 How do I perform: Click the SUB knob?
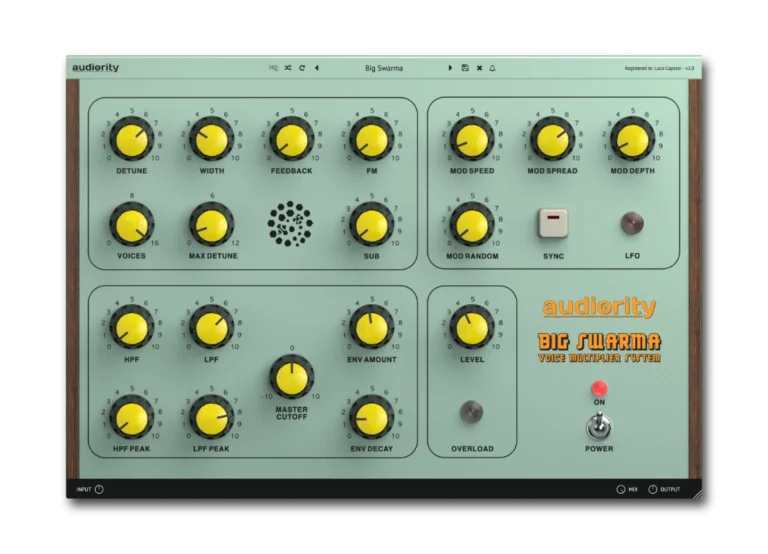click(x=372, y=225)
